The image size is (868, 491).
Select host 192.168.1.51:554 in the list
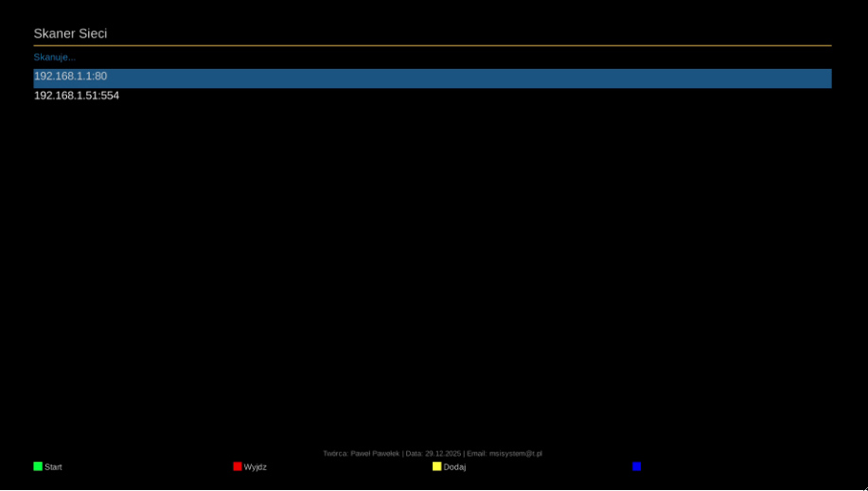(77, 96)
